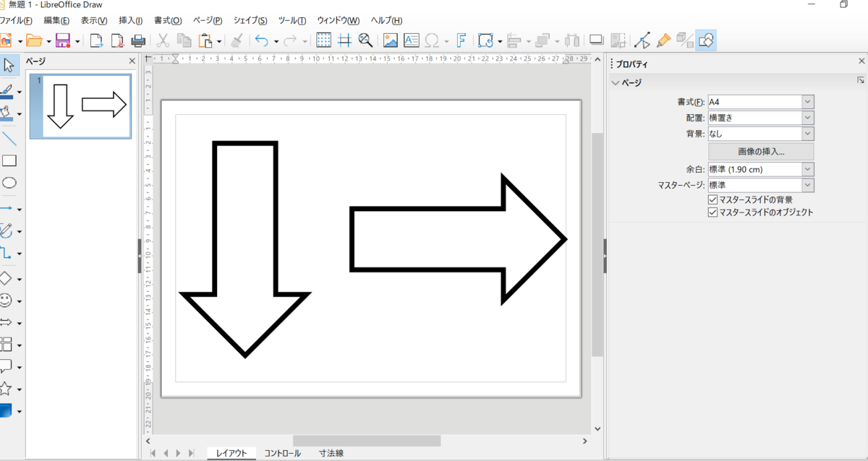Select Lines and Arrows tool
This screenshot has width=868, height=461.
point(6,208)
